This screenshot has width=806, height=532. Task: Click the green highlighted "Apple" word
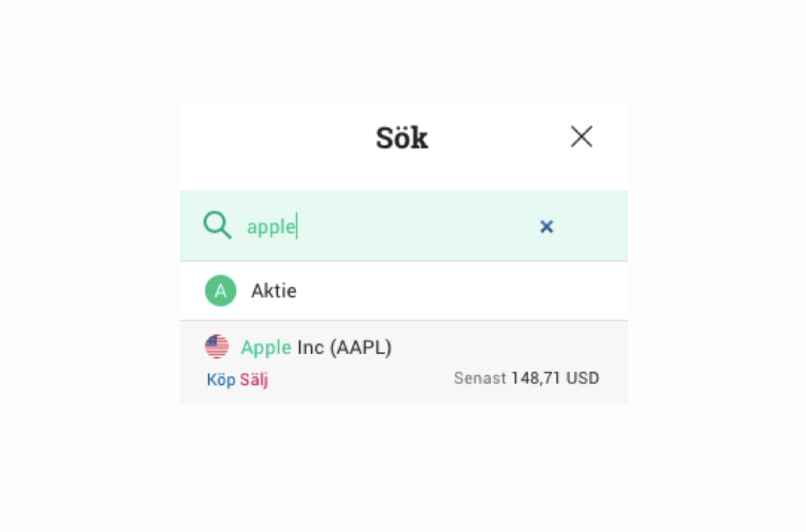click(x=266, y=347)
